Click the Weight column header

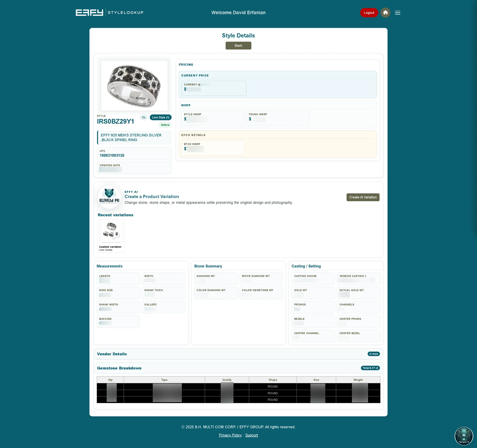point(358,380)
